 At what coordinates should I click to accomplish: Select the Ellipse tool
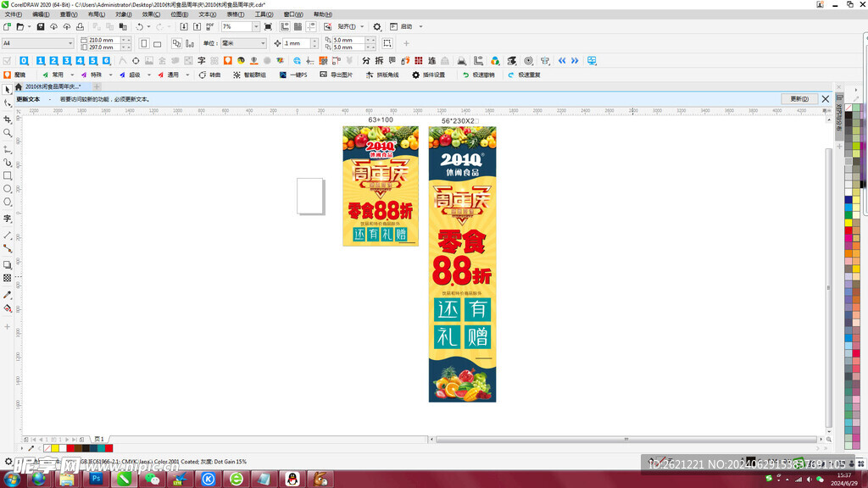tap(8, 189)
